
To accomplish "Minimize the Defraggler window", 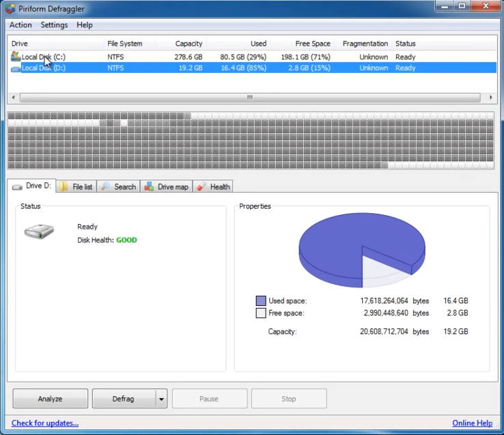I will click(x=445, y=6).
